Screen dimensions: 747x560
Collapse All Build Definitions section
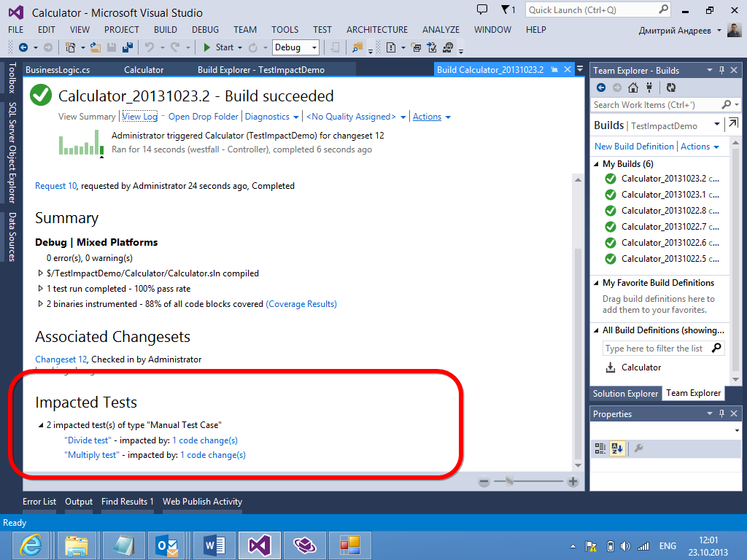pos(596,330)
